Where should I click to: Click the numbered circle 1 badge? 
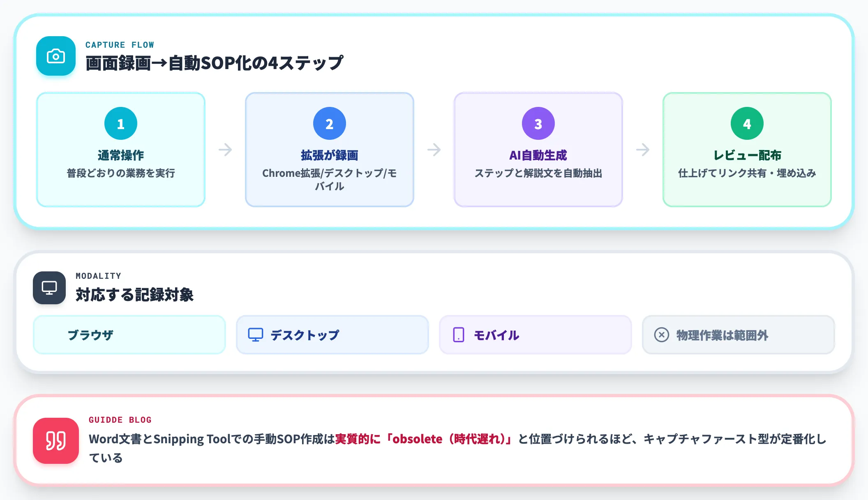(121, 123)
